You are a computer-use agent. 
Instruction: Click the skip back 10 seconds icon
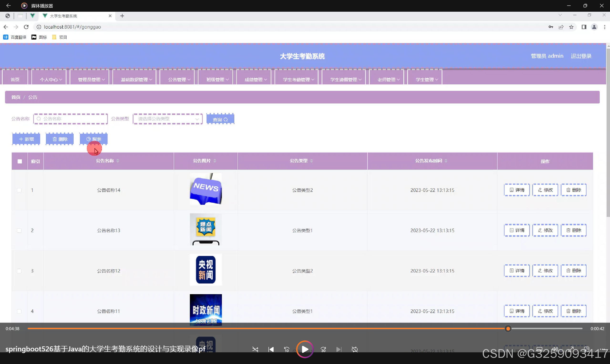pyautogui.click(x=287, y=349)
